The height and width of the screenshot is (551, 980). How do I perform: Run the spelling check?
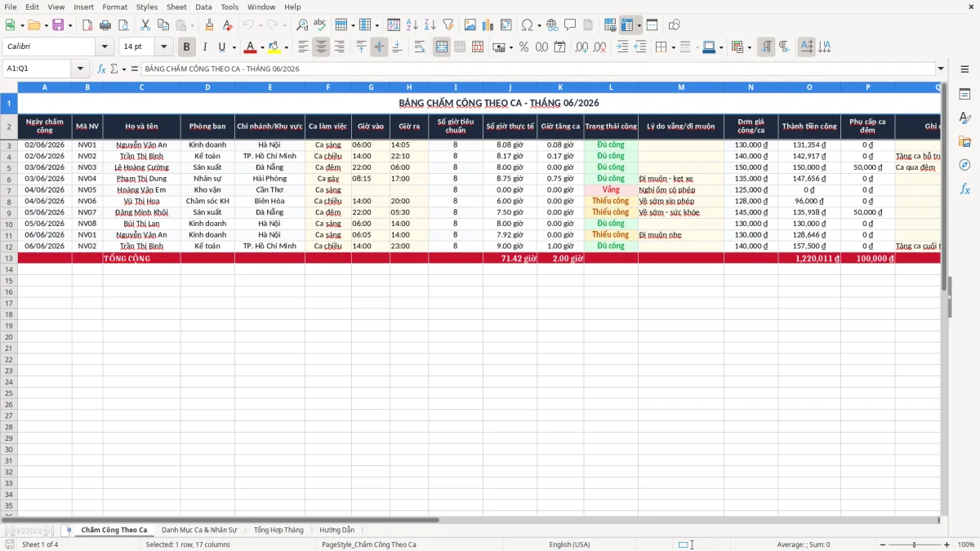coord(319,25)
